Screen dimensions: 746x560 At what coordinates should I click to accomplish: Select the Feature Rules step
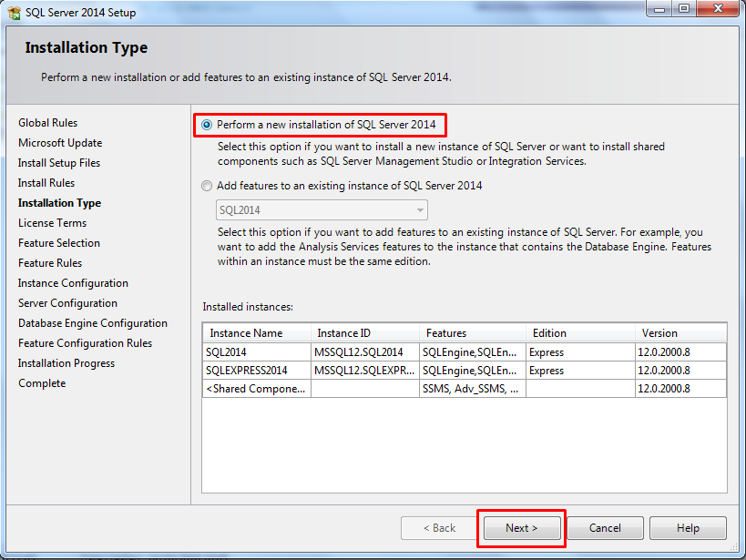coord(50,262)
